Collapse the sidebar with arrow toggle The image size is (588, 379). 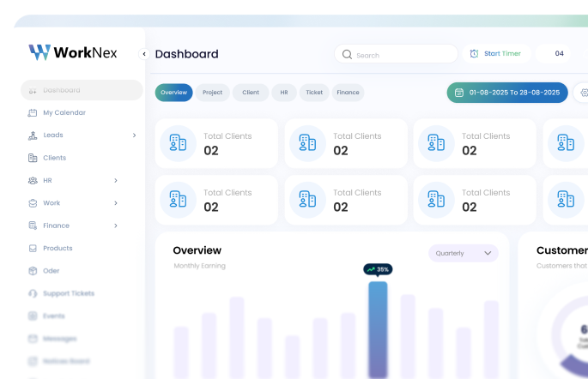(x=144, y=54)
